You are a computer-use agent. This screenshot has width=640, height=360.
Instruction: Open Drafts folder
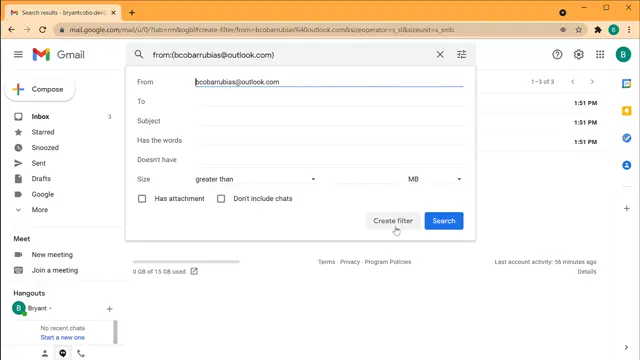tap(41, 179)
